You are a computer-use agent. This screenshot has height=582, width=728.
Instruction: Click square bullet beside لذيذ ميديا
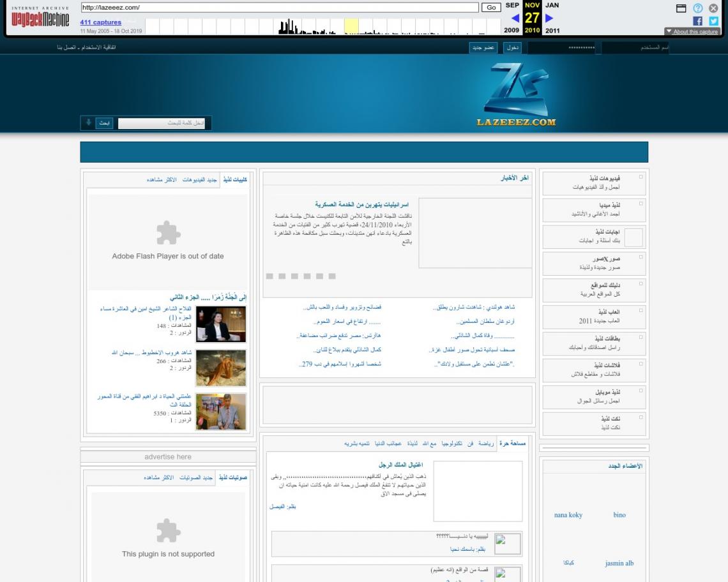click(641, 204)
